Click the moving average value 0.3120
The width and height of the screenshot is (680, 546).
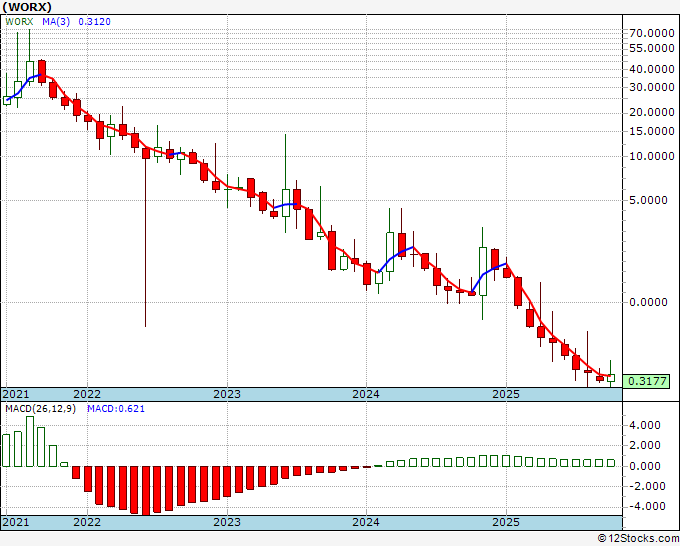tap(94, 22)
